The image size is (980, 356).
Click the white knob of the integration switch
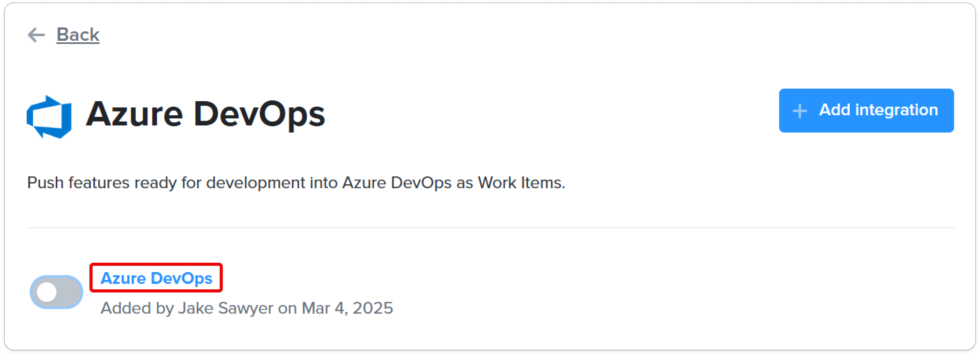click(x=47, y=292)
